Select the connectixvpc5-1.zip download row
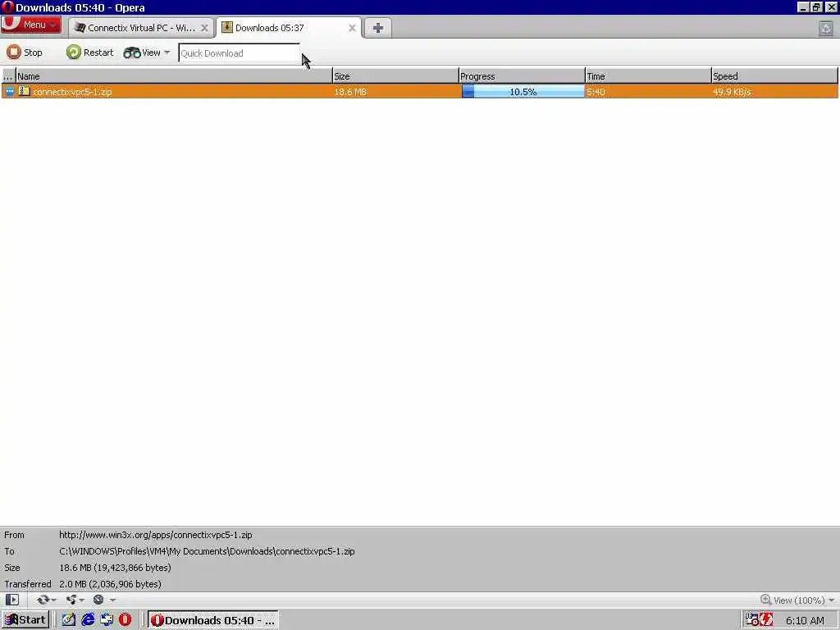 (x=419, y=92)
